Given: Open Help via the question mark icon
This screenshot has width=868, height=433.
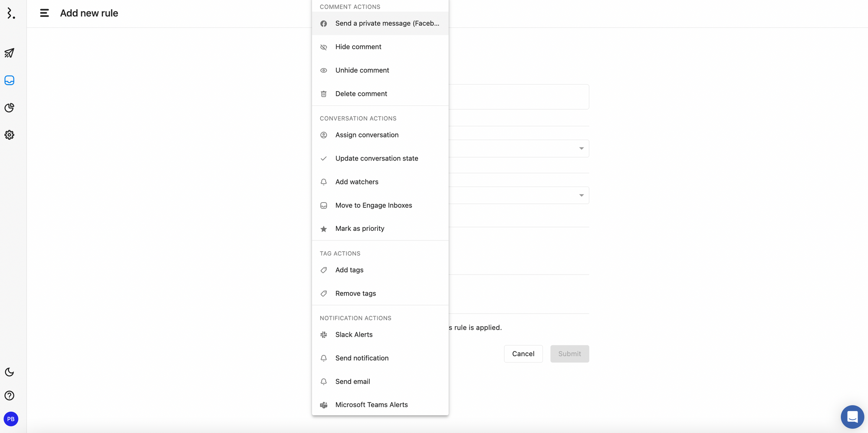Looking at the screenshot, I should coord(9,395).
